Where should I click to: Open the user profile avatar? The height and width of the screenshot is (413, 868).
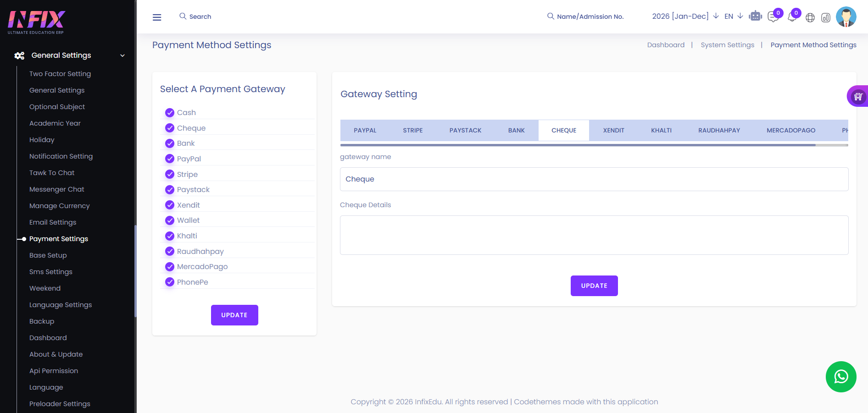(846, 17)
